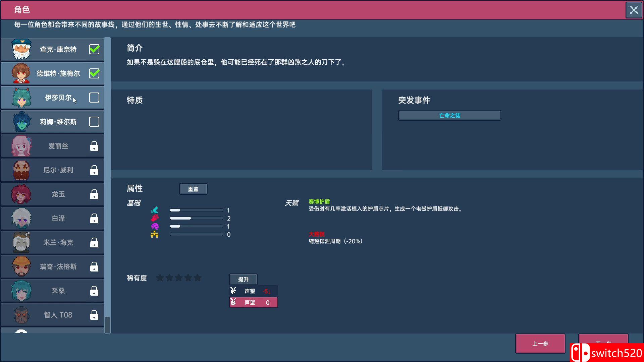
Task: Select the teal combat attribute icon
Action: point(155,210)
